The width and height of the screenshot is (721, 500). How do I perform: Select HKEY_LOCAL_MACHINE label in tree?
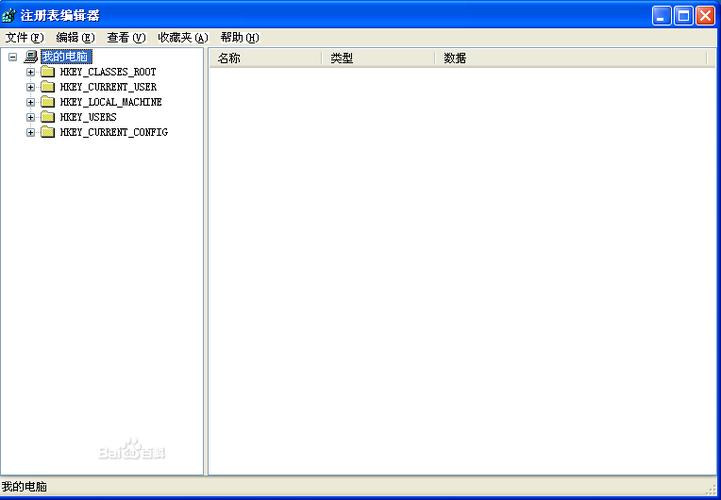[x=111, y=102]
